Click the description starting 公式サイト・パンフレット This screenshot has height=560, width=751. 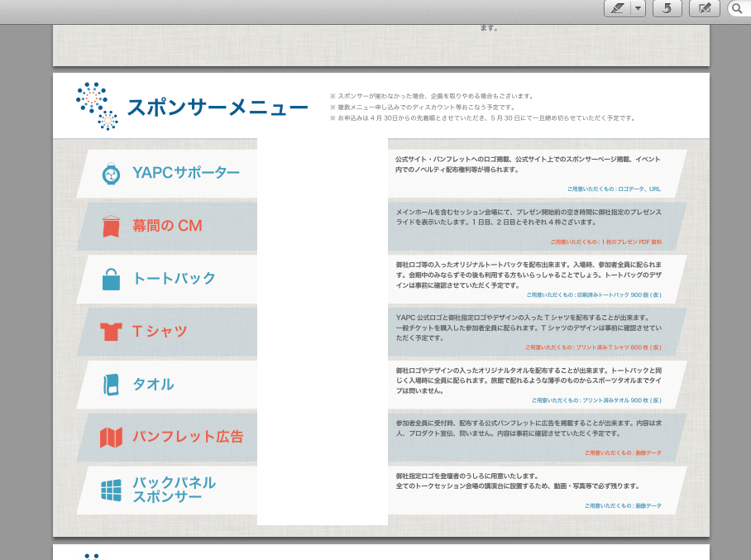(528, 165)
